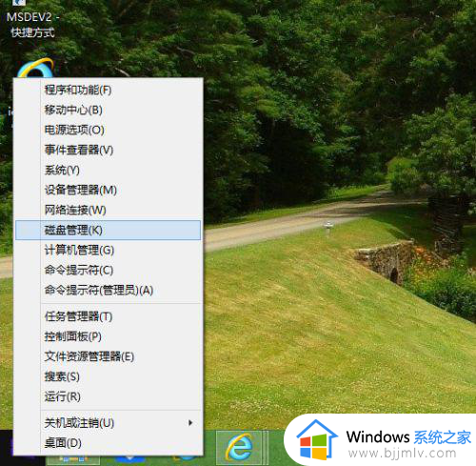Select 网络连接(W)
The width and height of the screenshot is (476, 466).
[108, 210]
